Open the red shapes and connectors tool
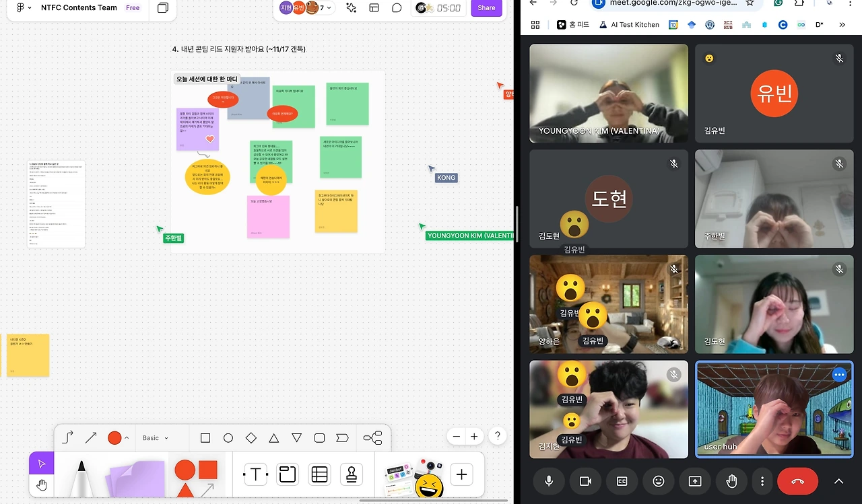Viewport: 862px width, 504px height. coord(197,478)
